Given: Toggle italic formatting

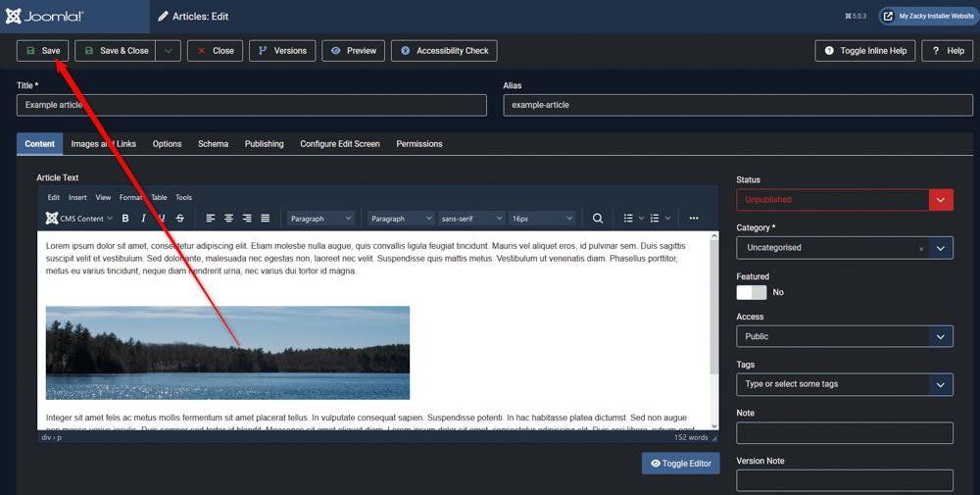Looking at the screenshot, I should tap(143, 219).
